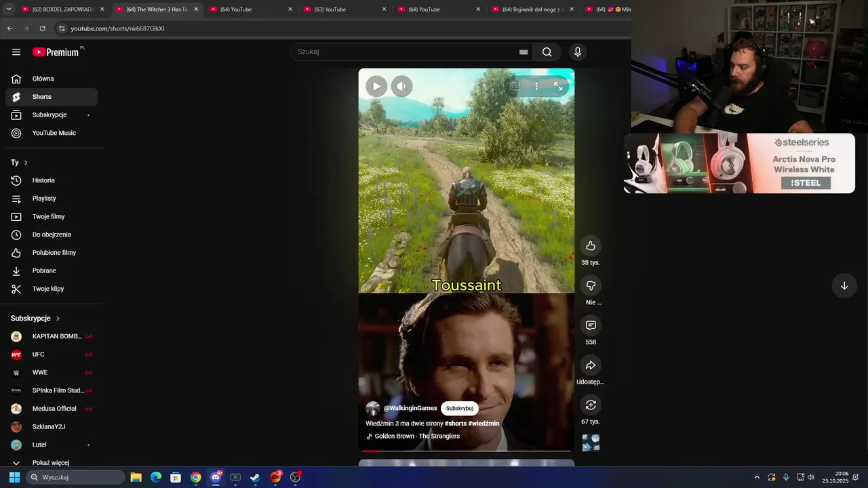This screenshot has height=488, width=868.
Task: Go back in the browser
Action: pos(10,28)
